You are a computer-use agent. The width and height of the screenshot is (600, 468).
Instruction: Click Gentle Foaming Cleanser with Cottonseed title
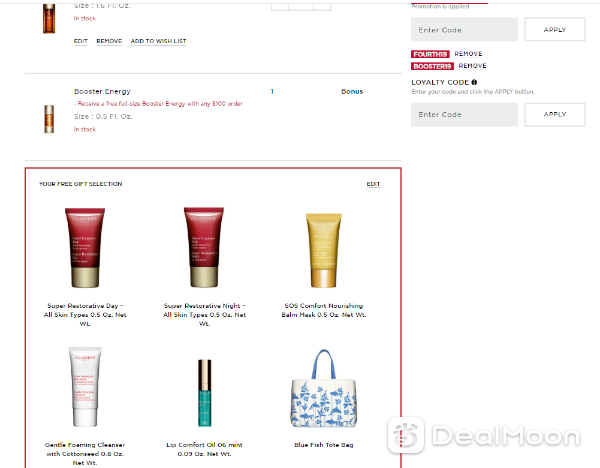tap(85, 454)
